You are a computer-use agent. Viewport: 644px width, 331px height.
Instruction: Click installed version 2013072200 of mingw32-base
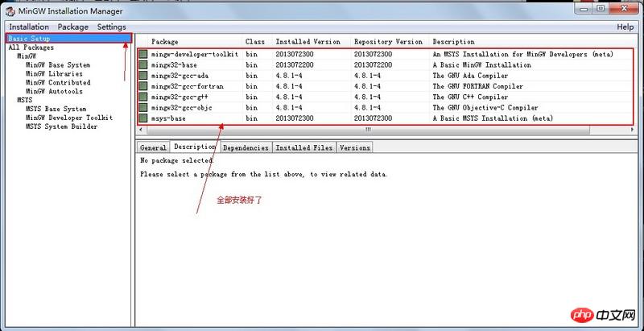tap(295, 65)
